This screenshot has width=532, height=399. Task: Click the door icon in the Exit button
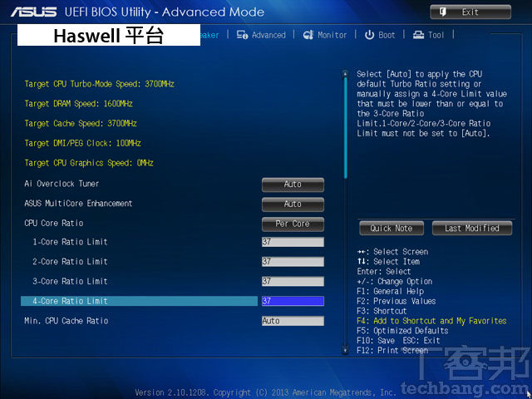coord(442,12)
